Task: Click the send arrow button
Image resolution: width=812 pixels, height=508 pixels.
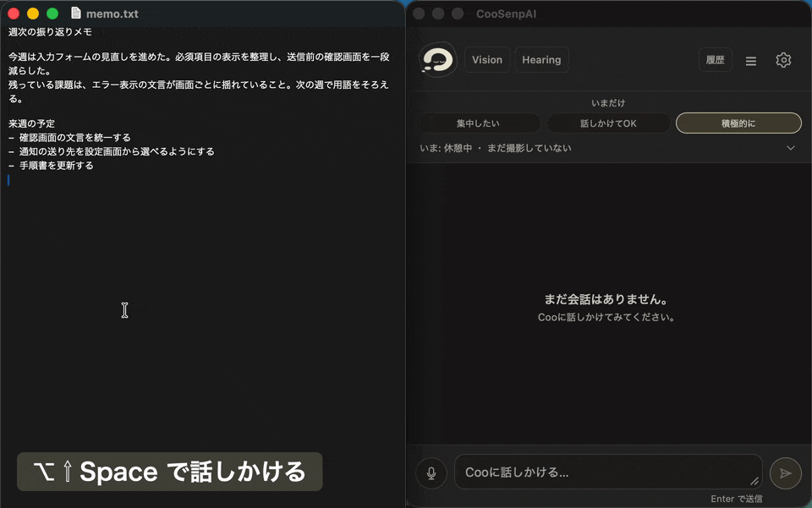Action: coord(786,472)
